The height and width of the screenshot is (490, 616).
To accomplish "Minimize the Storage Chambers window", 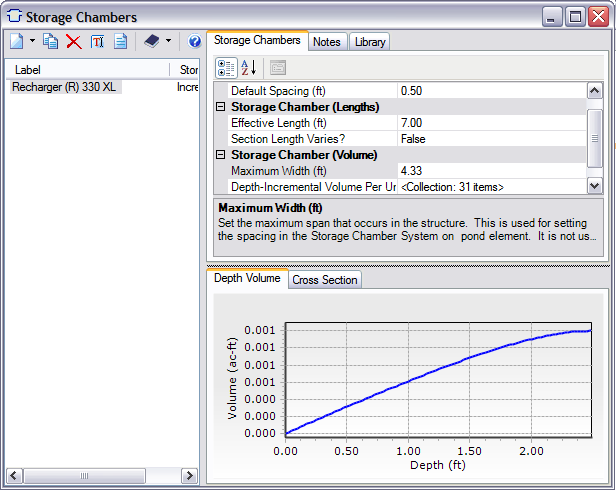I will 551,17.
